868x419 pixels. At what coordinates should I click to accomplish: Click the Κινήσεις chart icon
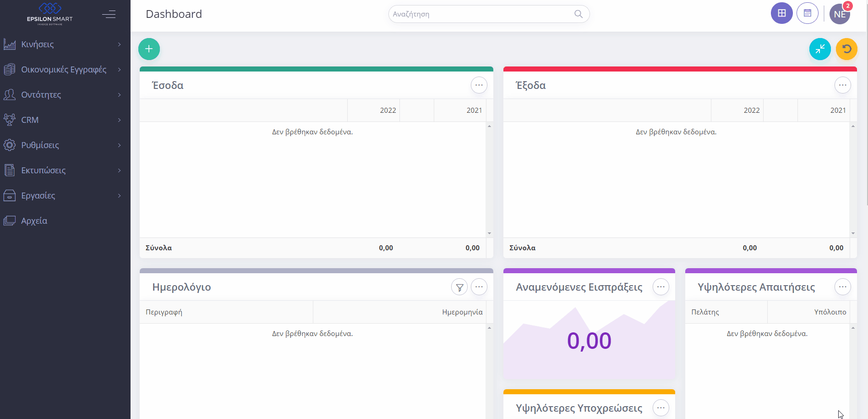pos(10,44)
